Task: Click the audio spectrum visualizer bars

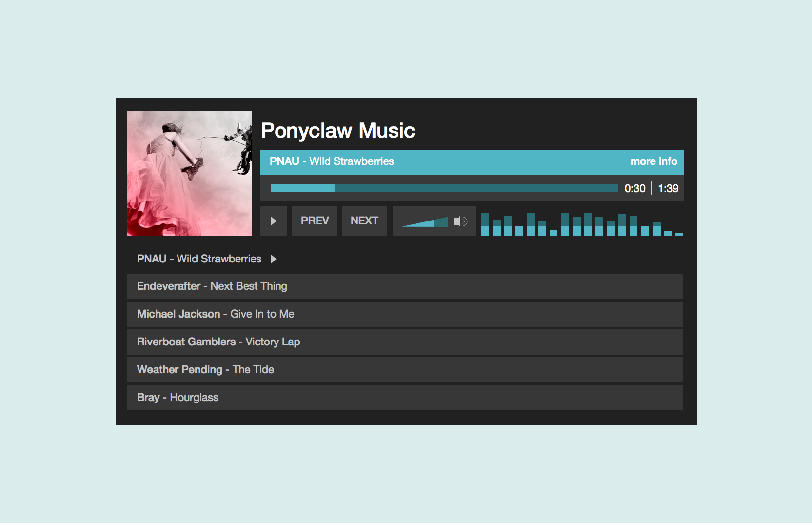Action: [x=582, y=224]
